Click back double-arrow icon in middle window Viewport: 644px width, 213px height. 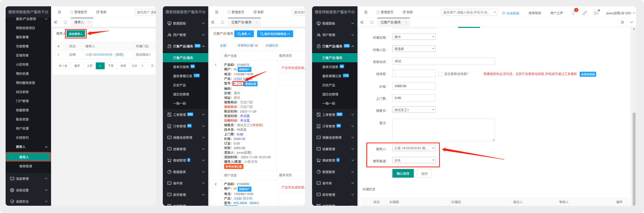213,22
